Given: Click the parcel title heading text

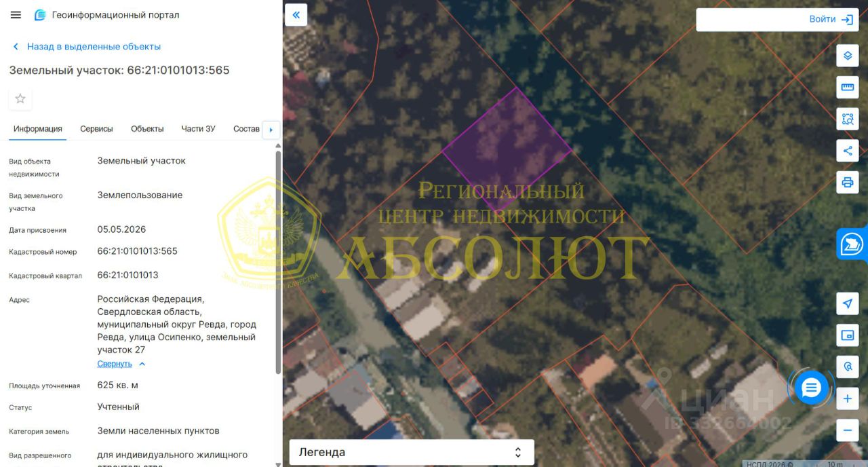Looking at the screenshot, I should [x=119, y=70].
